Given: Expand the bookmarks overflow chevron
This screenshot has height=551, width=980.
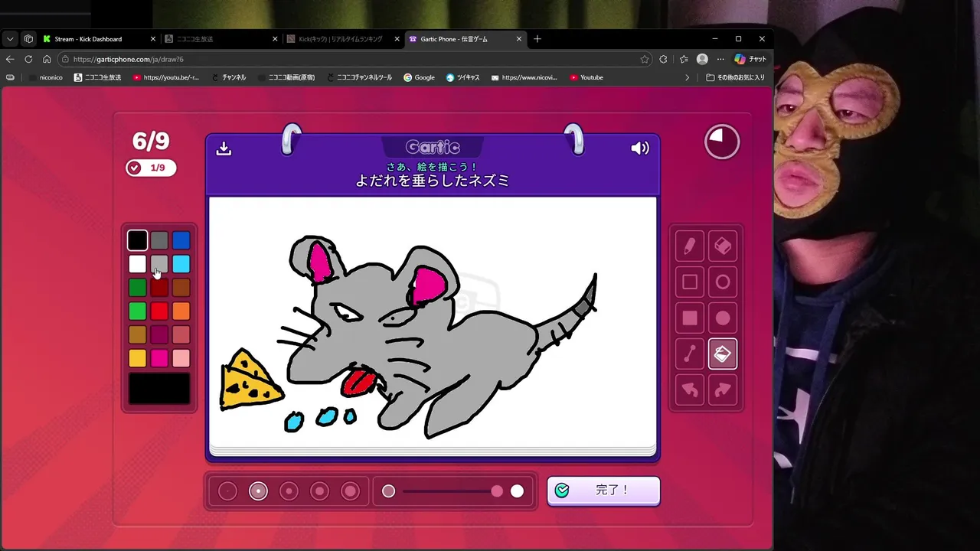Looking at the screenshot, I should pyautogui.click(x=687, y=77).
